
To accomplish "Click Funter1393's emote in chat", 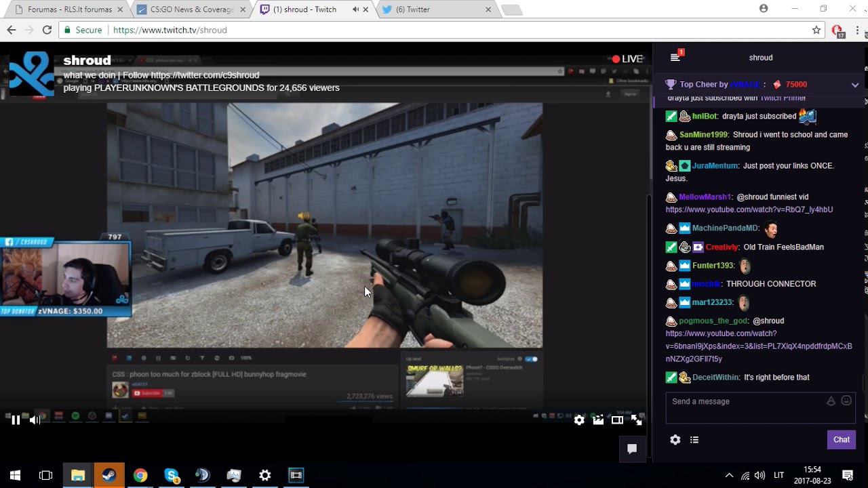I will [x=745, y=266].
